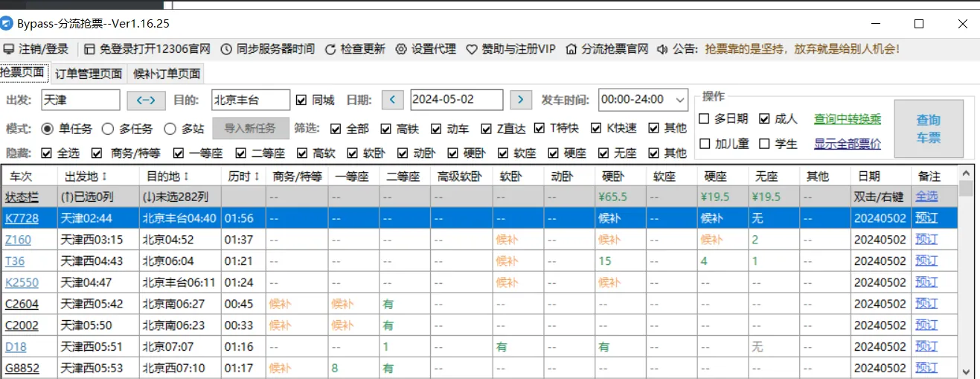980x379 pixels.
Task: Switch to 订单管理页面 tab
Action: pos(89,74)
